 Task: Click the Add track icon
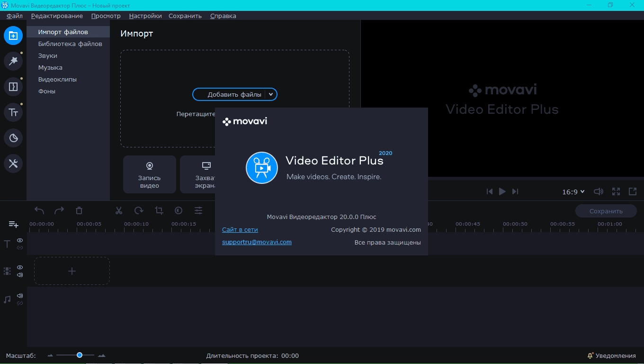(13, 224)
